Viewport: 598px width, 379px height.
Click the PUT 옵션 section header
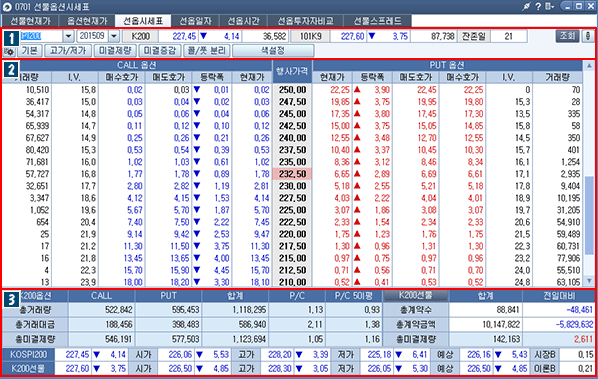[447, 65]
